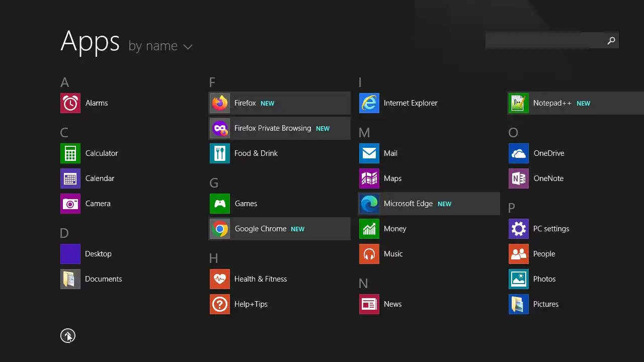Viewport: 644px width, 362px height.
Task: Open the Desktop tile icon
Action: coord(70,254)
